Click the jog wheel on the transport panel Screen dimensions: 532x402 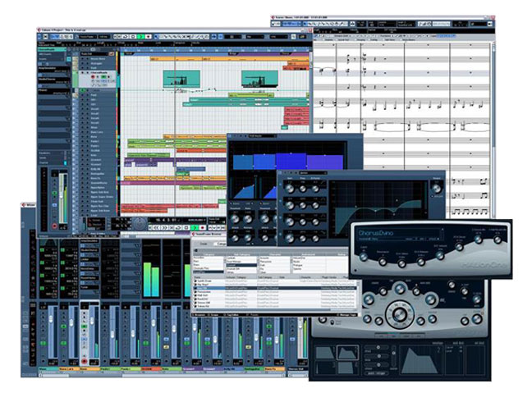(140, 225)
